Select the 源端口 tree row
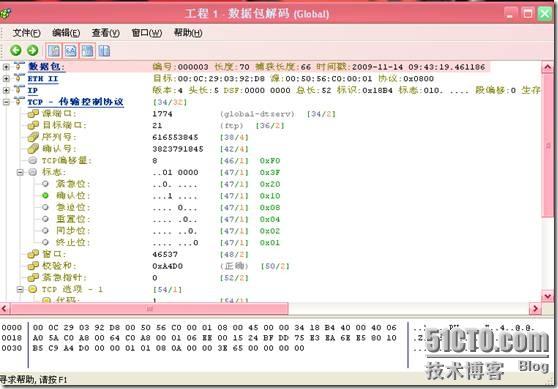Screen dimensions: 558x389 pos(181,114)
